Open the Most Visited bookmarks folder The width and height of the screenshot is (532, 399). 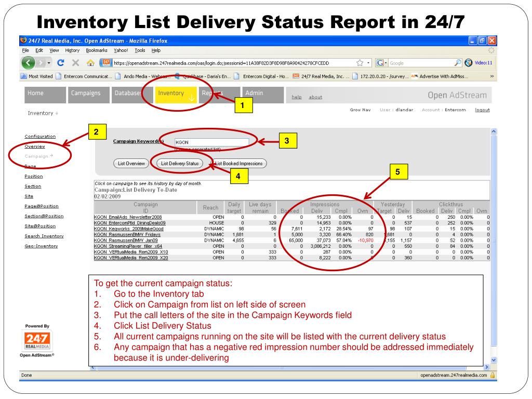37,76
